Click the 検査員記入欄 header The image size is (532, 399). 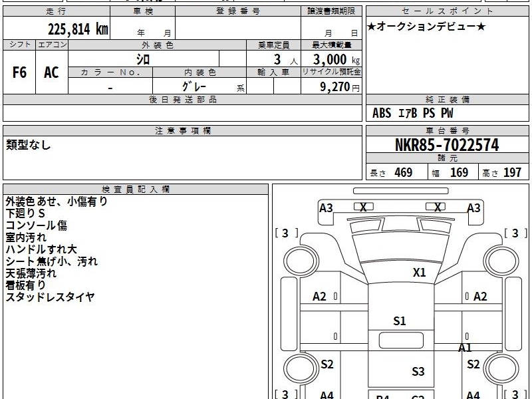point(136,190)
